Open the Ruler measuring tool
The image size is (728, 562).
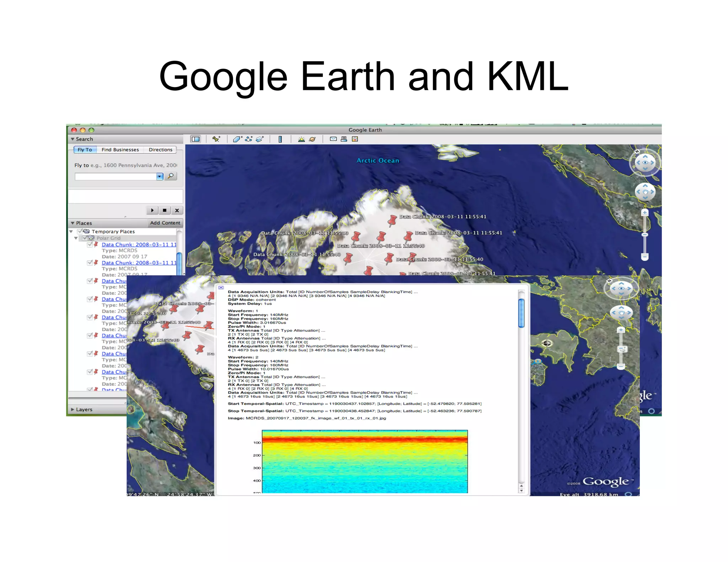pos(280,139)
